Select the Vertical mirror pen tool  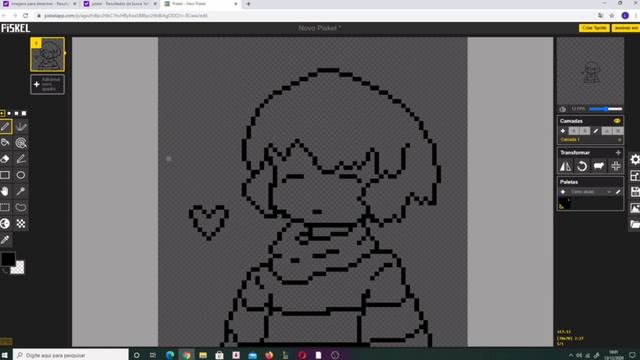click(21, 127)
